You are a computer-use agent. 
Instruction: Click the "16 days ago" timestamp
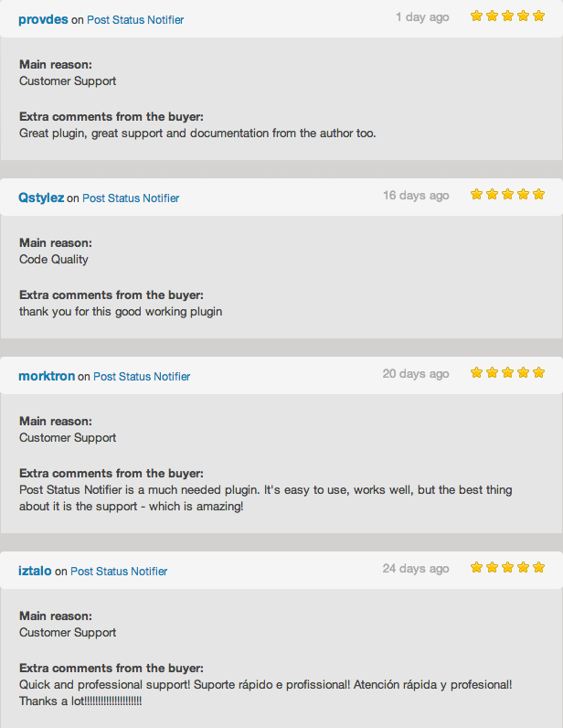coord(416,195)
